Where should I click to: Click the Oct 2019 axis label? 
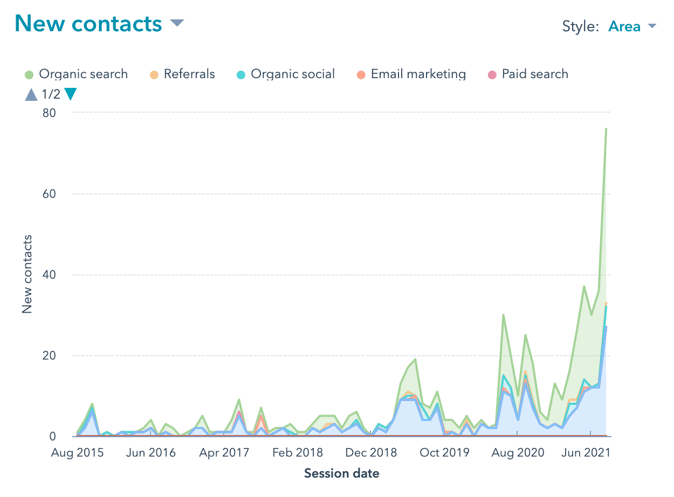pos(444,453)
